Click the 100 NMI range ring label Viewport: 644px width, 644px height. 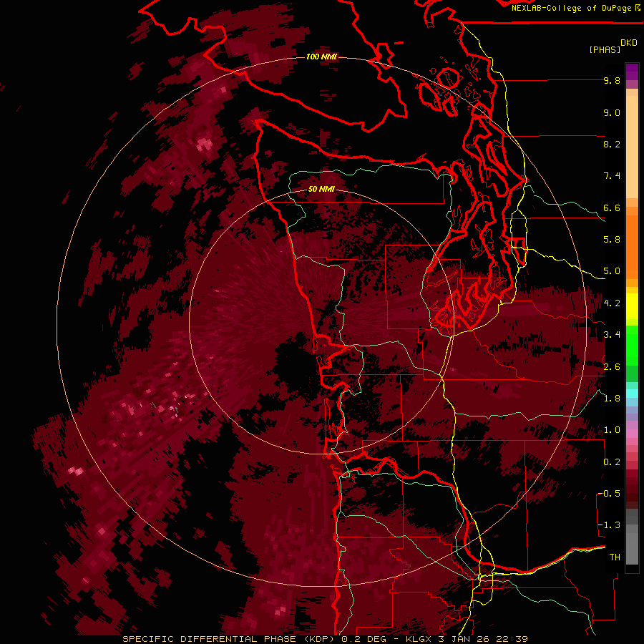(x=321, y=57)
